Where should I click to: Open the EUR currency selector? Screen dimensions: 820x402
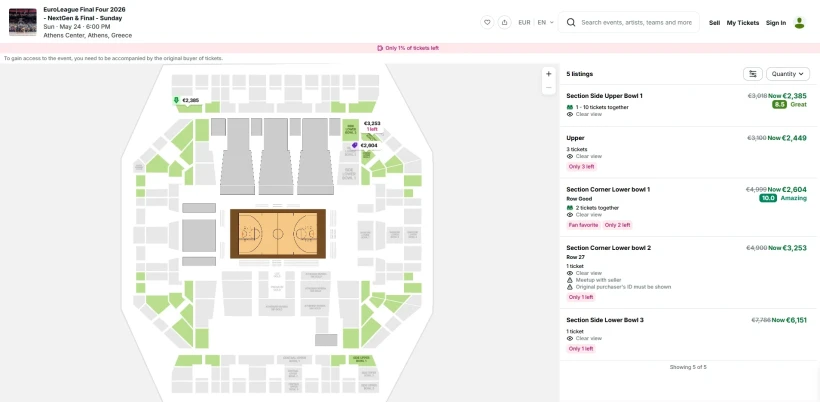pyautogui.click(x=524, y=22)
